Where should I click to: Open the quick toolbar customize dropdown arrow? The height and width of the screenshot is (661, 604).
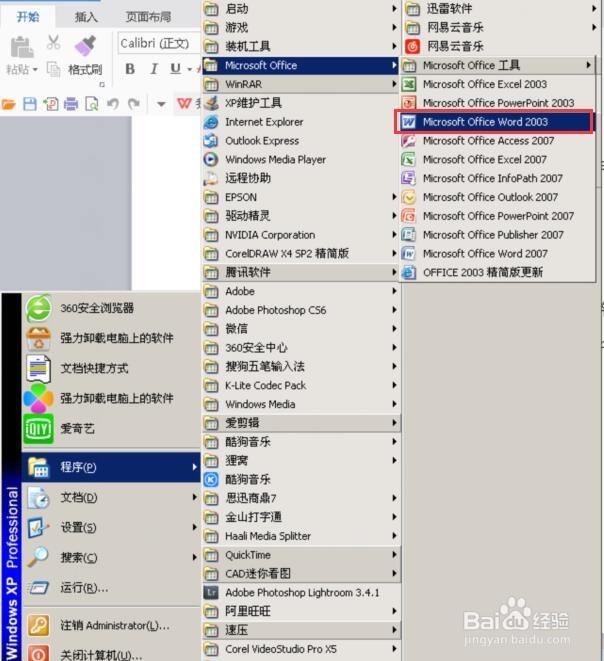click(161, 104)
